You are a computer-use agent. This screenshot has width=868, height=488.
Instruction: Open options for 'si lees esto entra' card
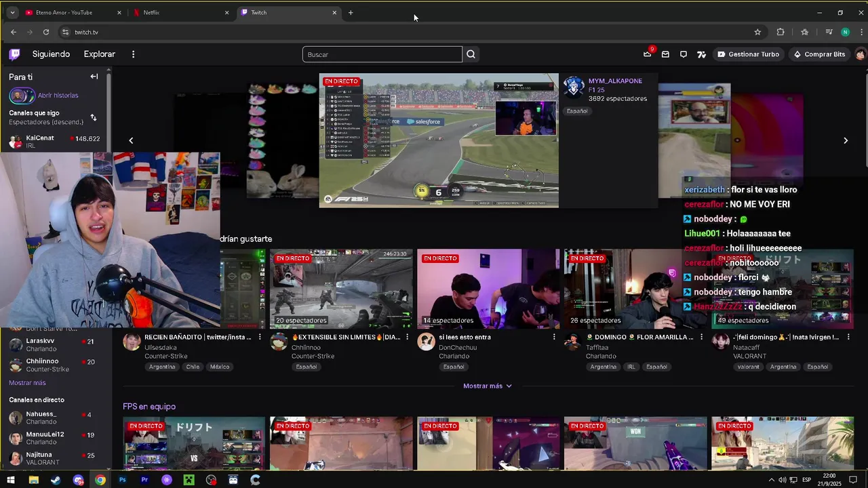pyautogui.click(x=554, y=337)
